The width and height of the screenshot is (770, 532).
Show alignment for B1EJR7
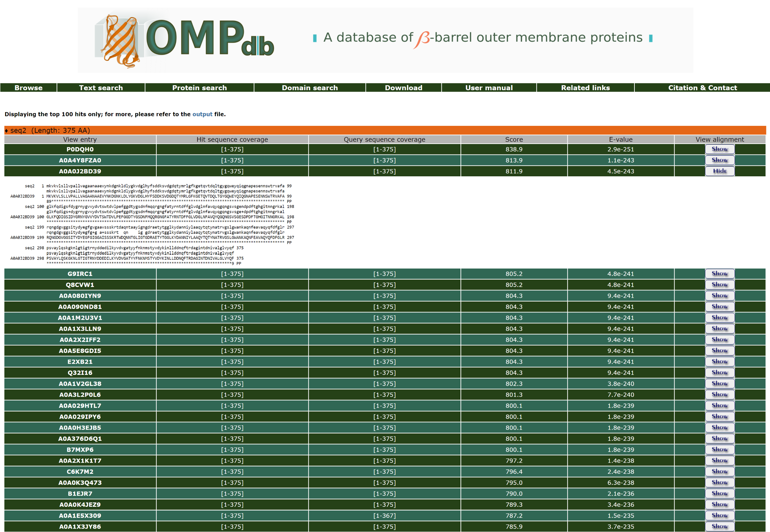(720, 493)
